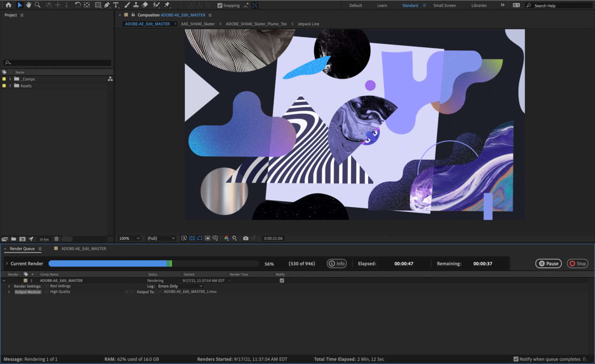Select the Zoom tool
The width and height of the screenshot is (595, 364).
(37, 5)
